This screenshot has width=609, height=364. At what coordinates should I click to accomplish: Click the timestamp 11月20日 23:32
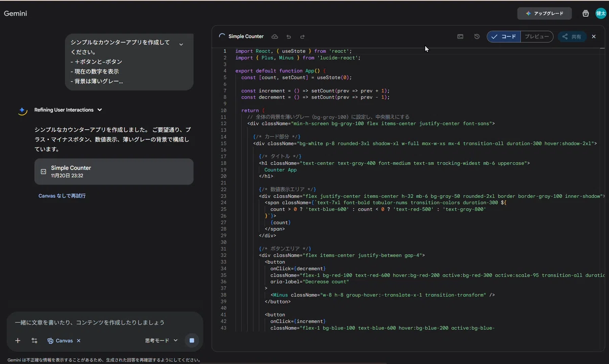[67, 176]
